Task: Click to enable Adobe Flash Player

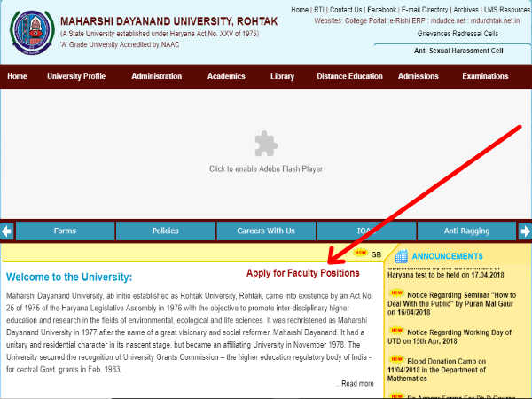Action: 266,168
